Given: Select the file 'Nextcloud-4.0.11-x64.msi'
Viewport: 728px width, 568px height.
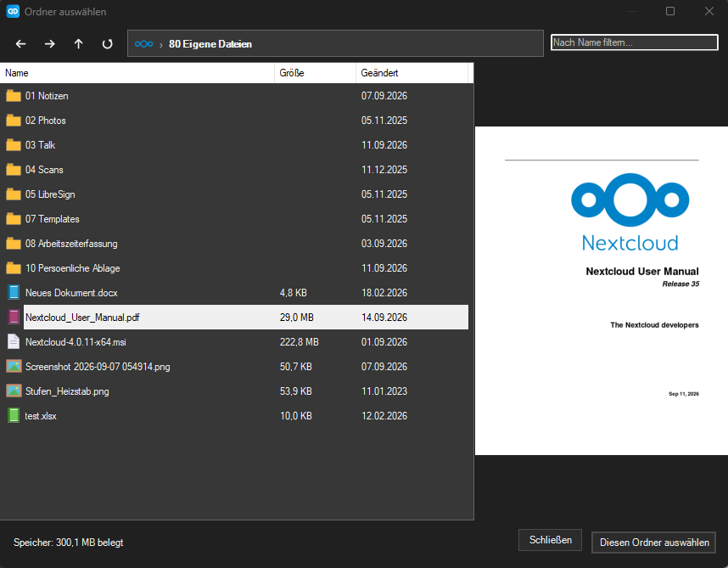Looking at the screenshot, I should click(76, 342).
